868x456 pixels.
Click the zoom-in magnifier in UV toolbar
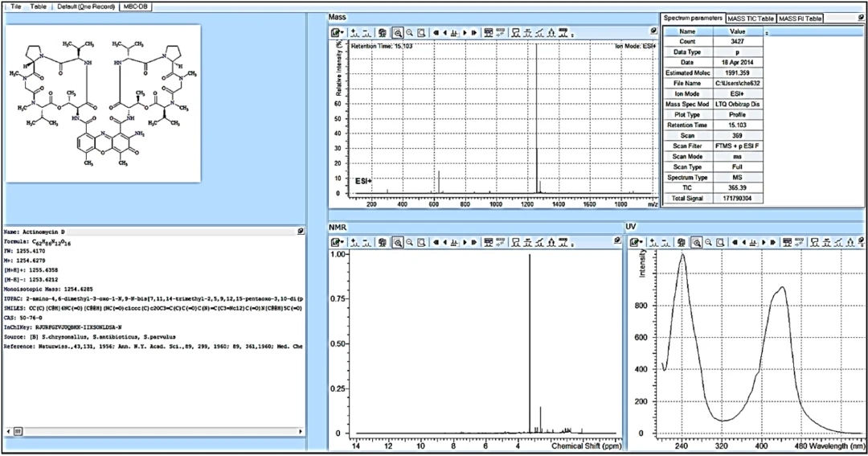pos(696,242)
